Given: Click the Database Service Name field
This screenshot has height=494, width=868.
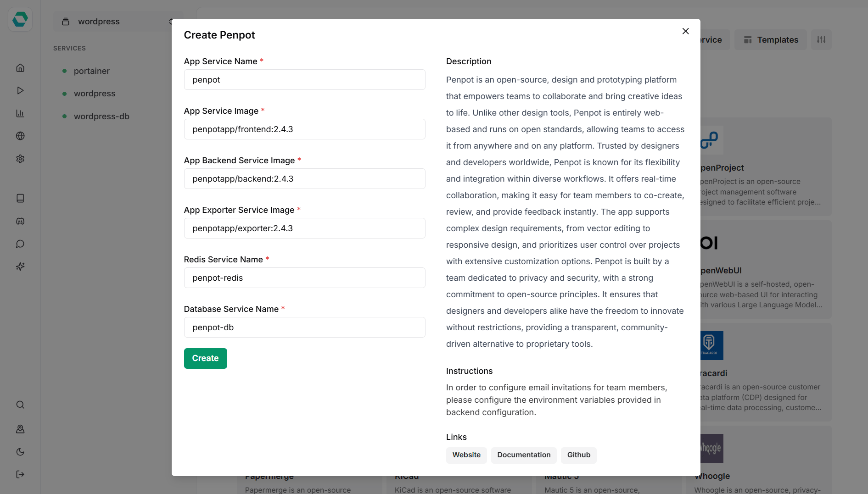Looking at the screenshot, I should [304, 327].
